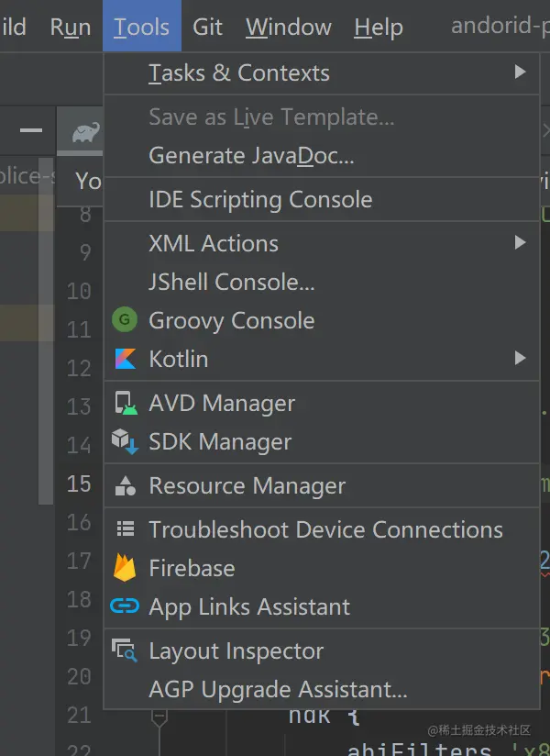Click the Kotlin logo icon
The image size is (550, 756).
click(x=125, y=359)
